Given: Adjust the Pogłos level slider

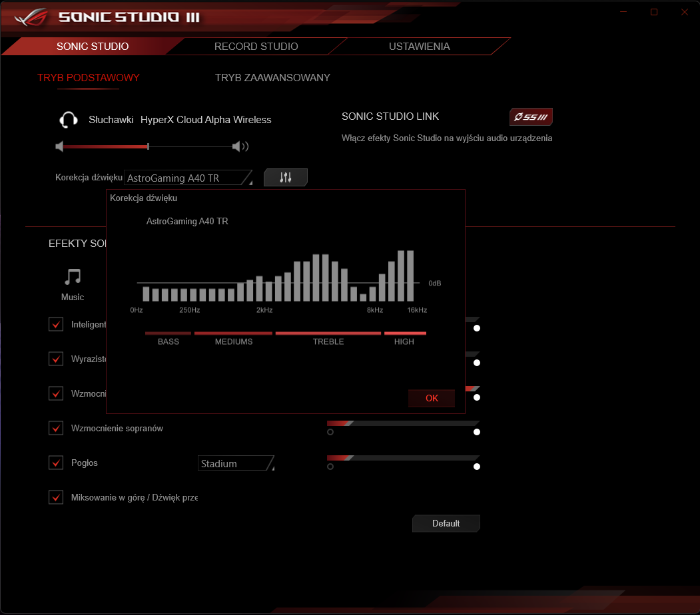Looking at the screenshot, I should (x=403, y=457).
